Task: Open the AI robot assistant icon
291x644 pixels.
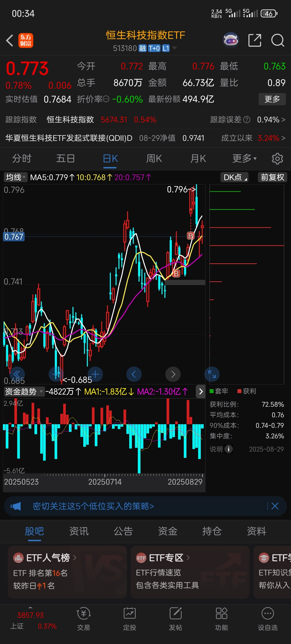Action: coord(230,40)
